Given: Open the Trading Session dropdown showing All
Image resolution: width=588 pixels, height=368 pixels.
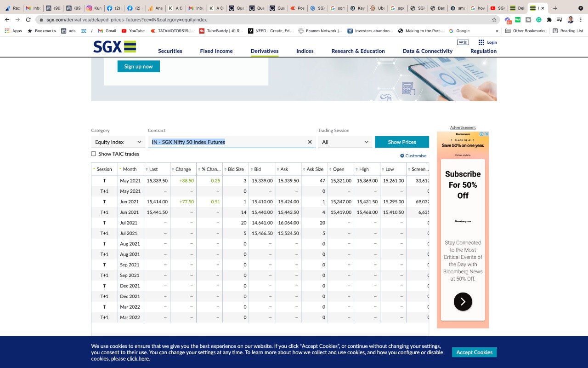Looking at the screenshot, I should click(x=345, y=142).
